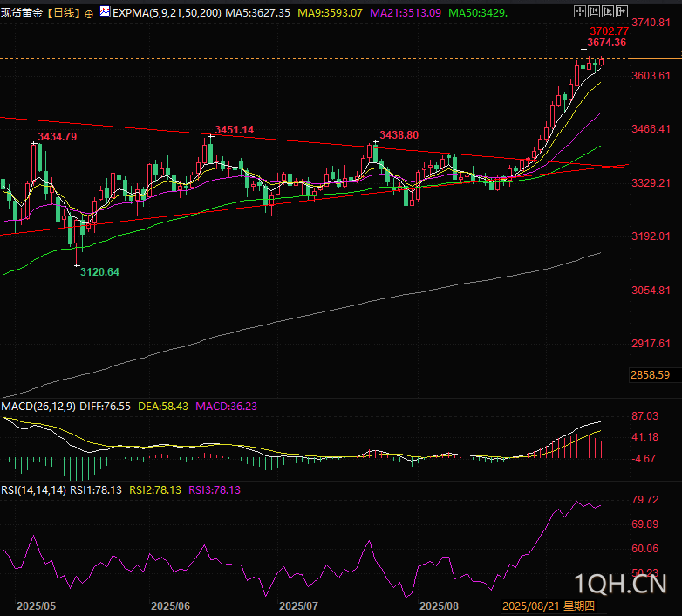Click the circled plus icon beside 日线
The width and height of the screenshot is (682, 616).
coord(89,14)
